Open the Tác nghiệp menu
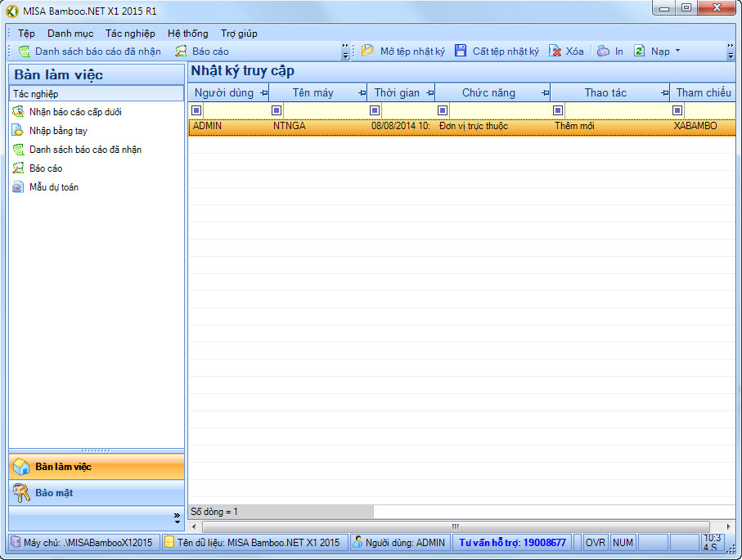Image resolution: width=742 pixels, height=560 pixels. coord(130,33)
